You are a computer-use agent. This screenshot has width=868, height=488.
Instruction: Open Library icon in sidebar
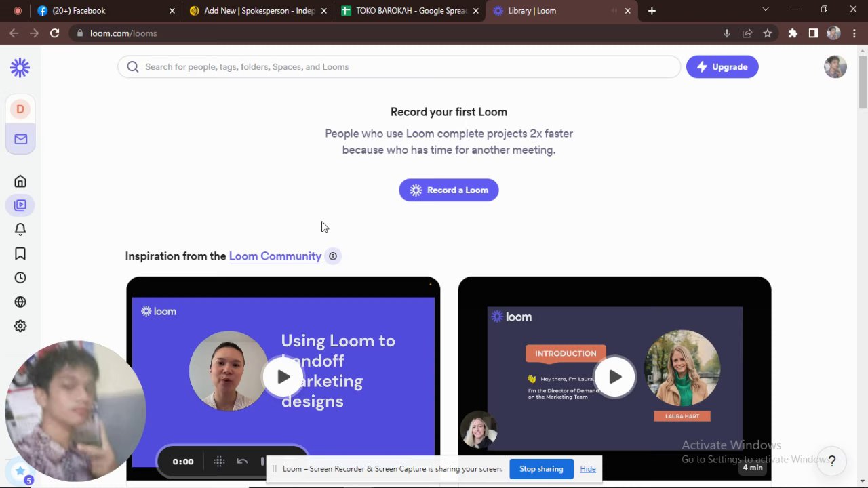[x=20, y=205]
